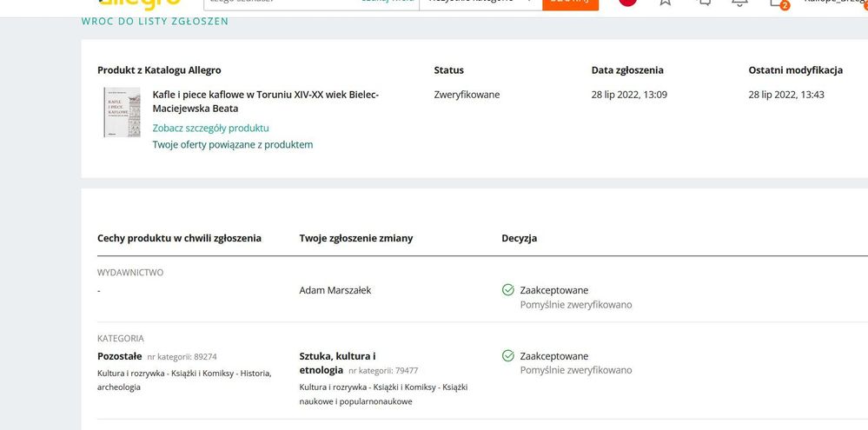Click the Allegro logo
This screenshot has height=430, width=868.
click(140, 4)
